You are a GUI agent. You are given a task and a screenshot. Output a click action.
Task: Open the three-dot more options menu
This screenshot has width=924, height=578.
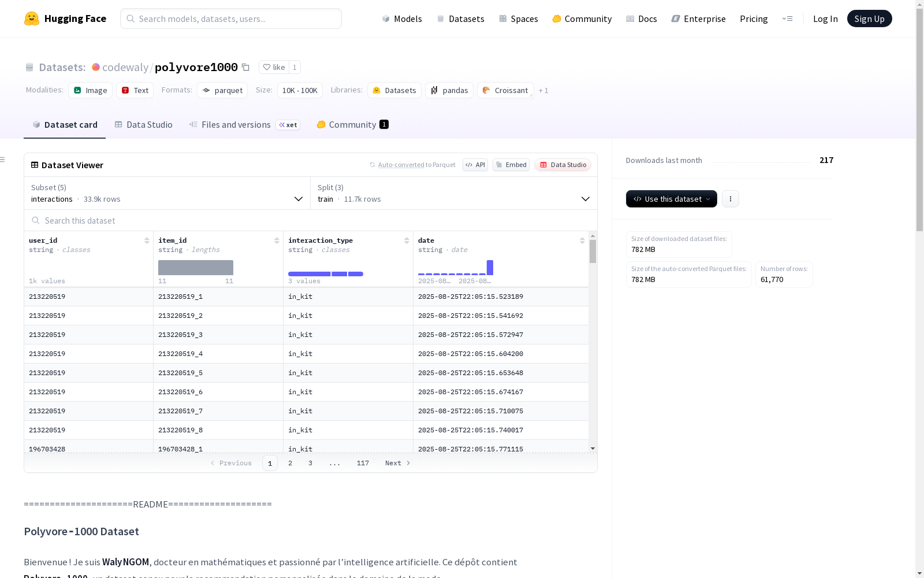(731, 199)
